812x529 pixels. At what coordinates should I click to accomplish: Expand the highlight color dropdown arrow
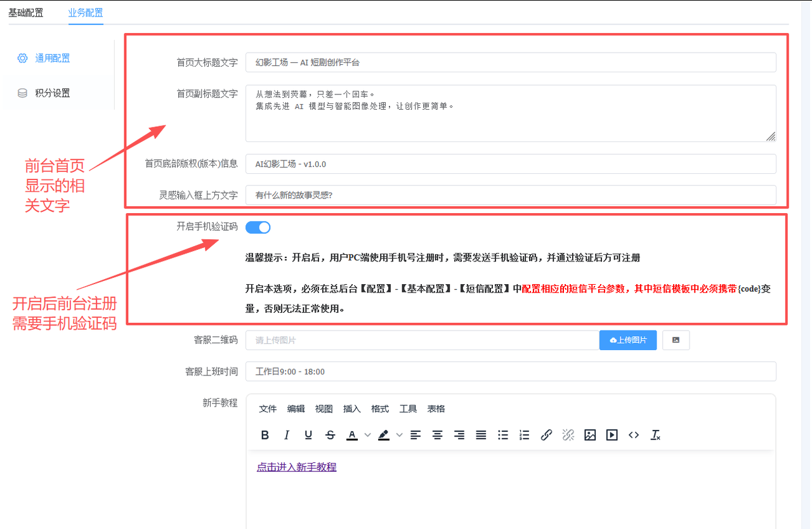tap(400, 435)
